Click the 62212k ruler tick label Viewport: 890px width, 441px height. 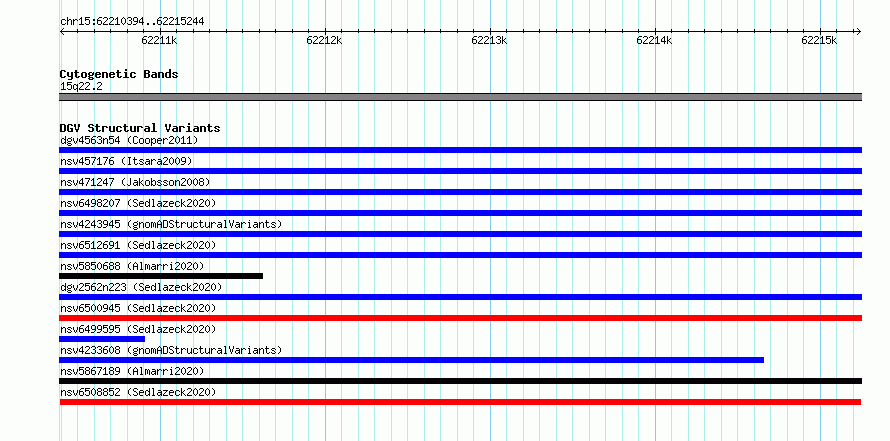tap(324, 40)
